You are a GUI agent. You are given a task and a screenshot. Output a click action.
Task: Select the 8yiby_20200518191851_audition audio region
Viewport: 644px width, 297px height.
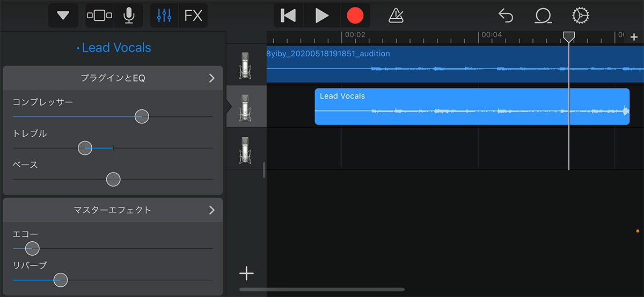click(x=455, y=64)
